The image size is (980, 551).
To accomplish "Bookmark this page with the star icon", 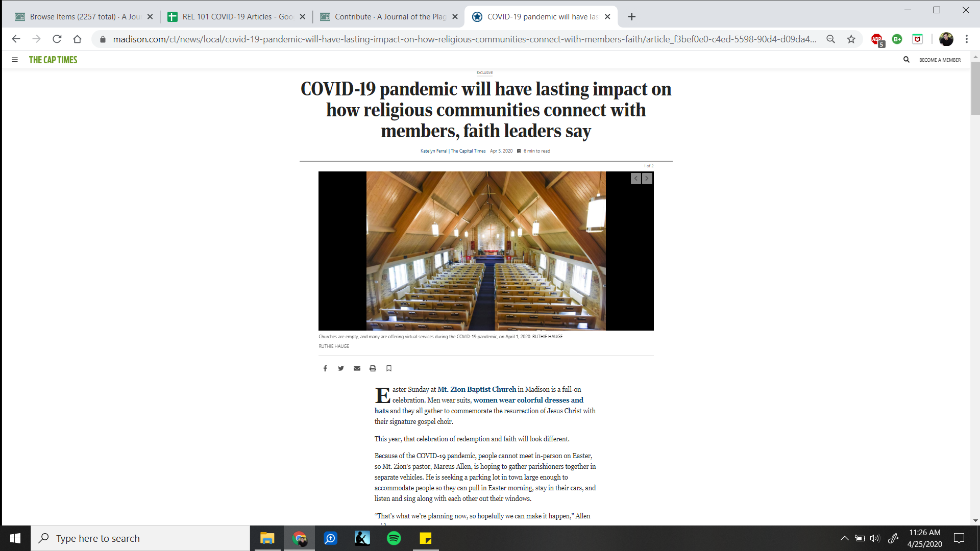I will [851, 39].
